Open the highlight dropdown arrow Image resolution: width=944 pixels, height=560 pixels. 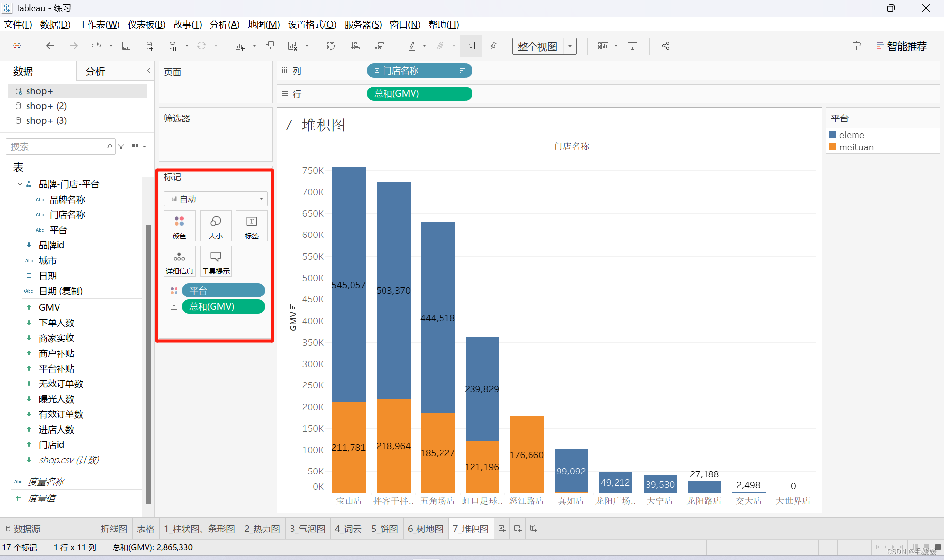point(424,46)
